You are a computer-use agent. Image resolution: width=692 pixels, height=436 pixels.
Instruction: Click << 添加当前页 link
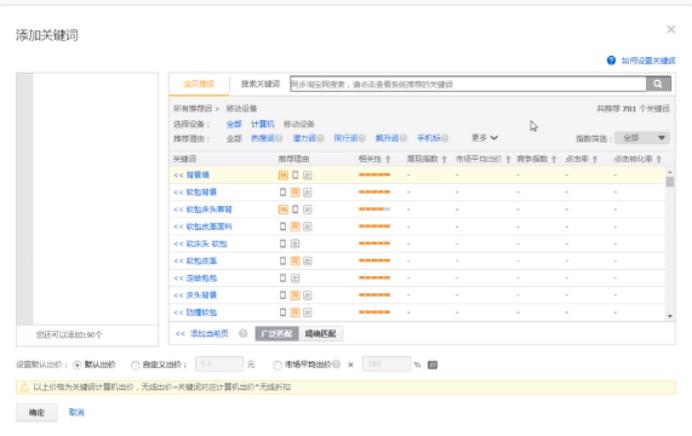pyautogui.click(x=202, y=334)
